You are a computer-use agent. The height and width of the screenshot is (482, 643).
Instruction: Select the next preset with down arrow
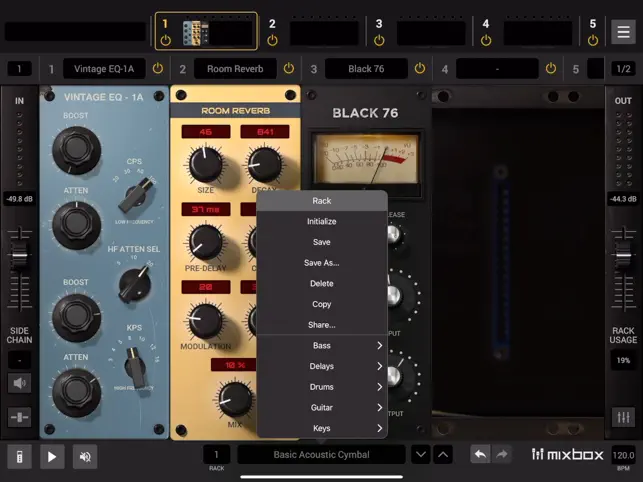421,455
